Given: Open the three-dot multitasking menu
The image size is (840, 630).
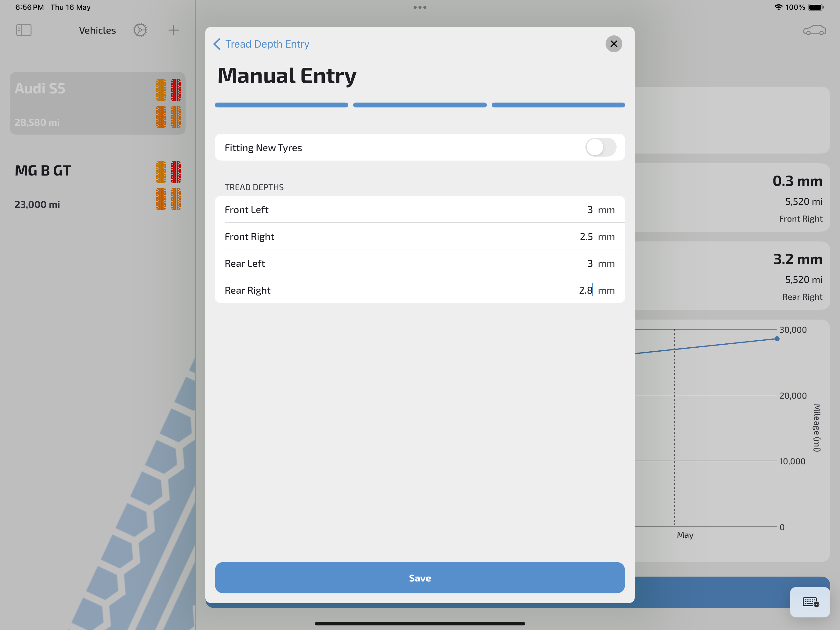Looking at the screenshot, I should pos(420,7).
